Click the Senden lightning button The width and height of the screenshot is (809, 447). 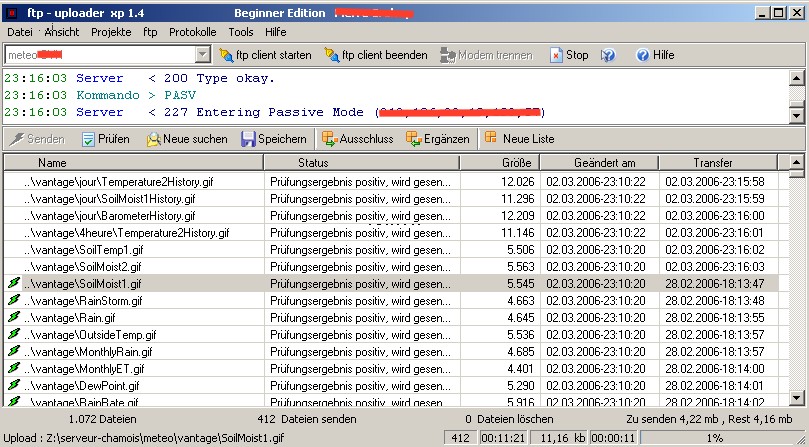coord(37,139)
